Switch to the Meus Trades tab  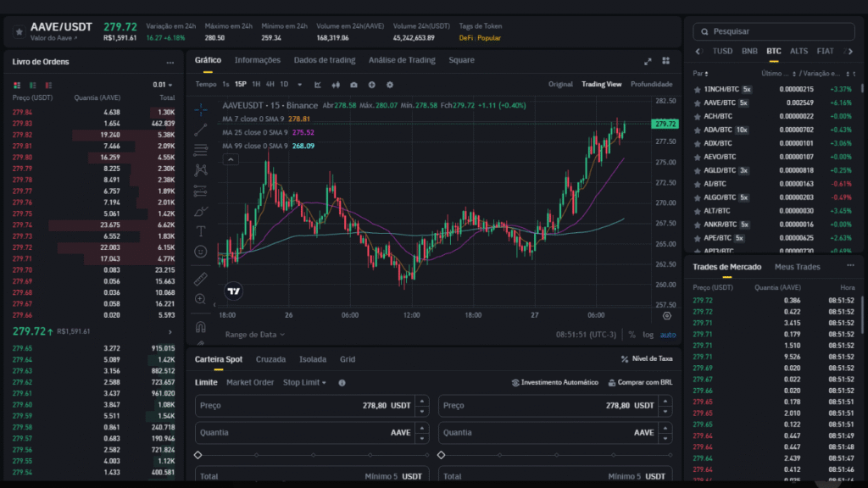coord(797,267)
